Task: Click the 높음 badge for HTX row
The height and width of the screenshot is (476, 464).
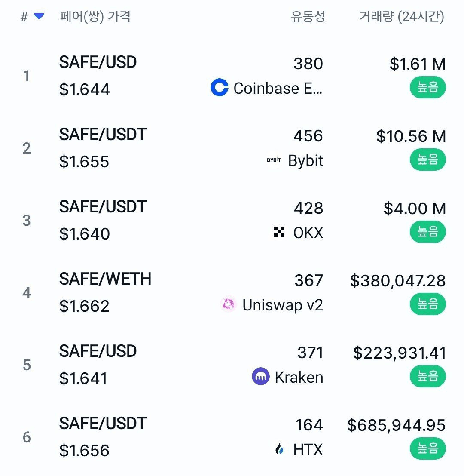Action: (427, 448)
